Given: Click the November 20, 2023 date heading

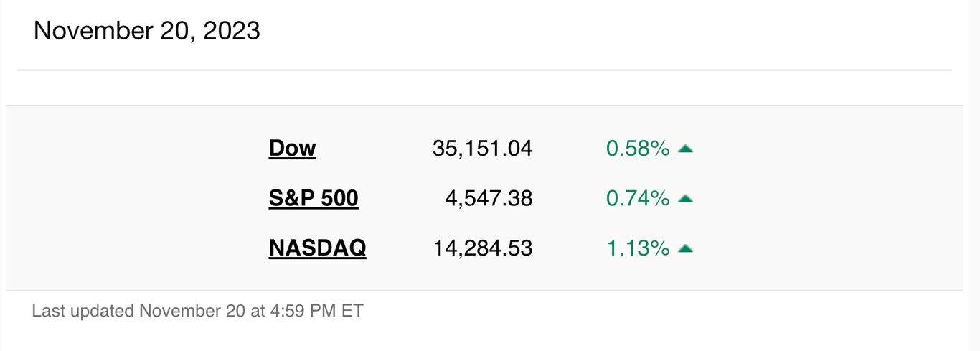Looking at the screenshot, I should 147,31.
